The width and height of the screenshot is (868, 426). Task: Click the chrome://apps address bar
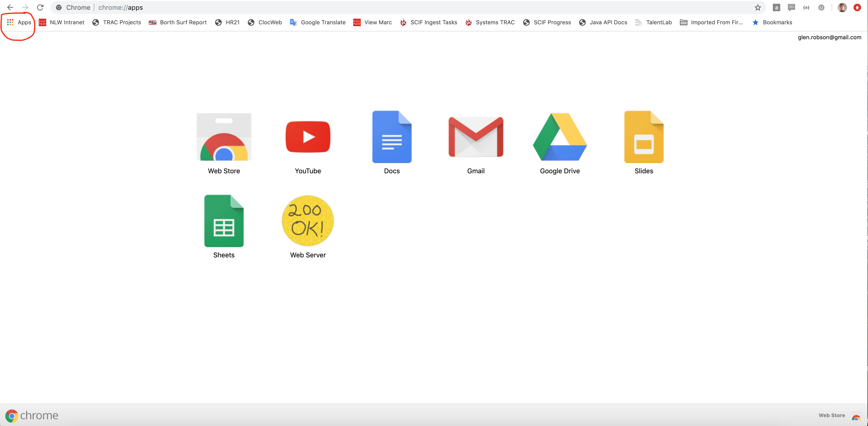click(408, 7)
